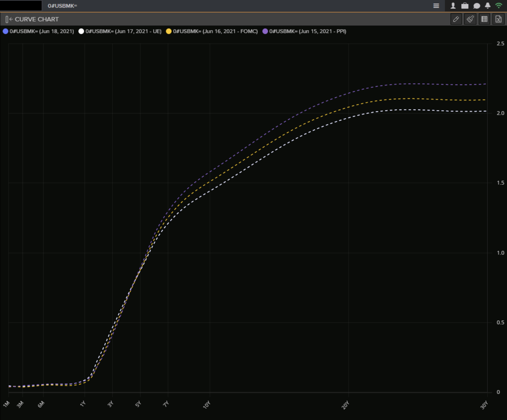Click the 0#USBMK= instrument code field

[63, 6]
